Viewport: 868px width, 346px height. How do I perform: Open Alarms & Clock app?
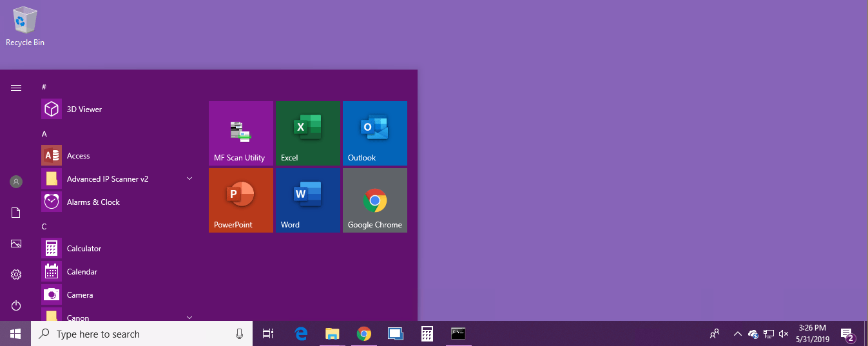point(119,202)
